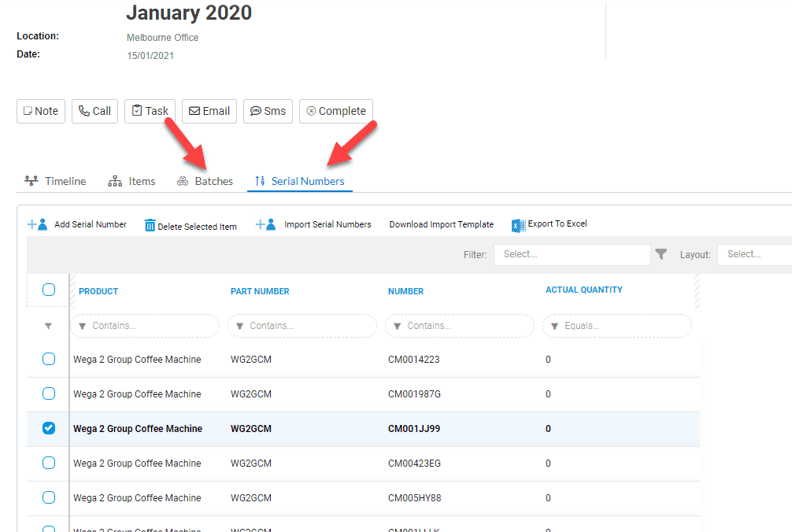Click serial number CM0014223
Viewport: 792px width, 532px height.
click(x=413, y=360)
